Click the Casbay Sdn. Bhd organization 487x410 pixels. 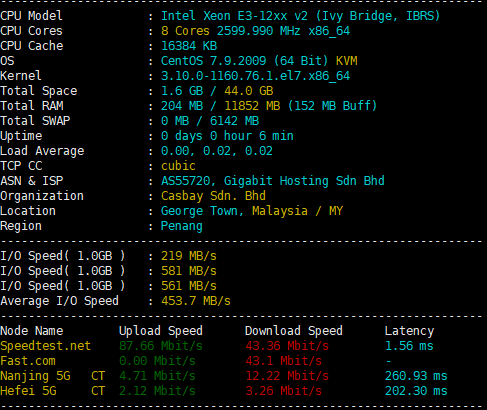point(213,196)
